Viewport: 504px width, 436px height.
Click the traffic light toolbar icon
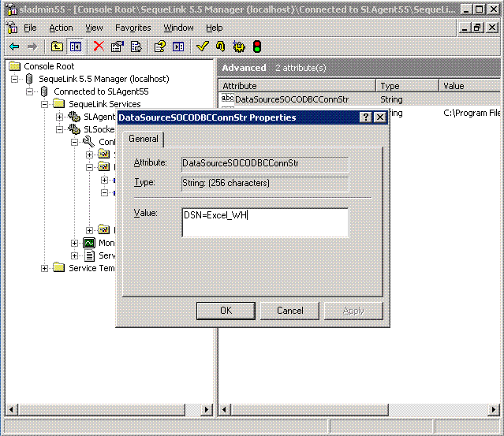click(257, 47)
